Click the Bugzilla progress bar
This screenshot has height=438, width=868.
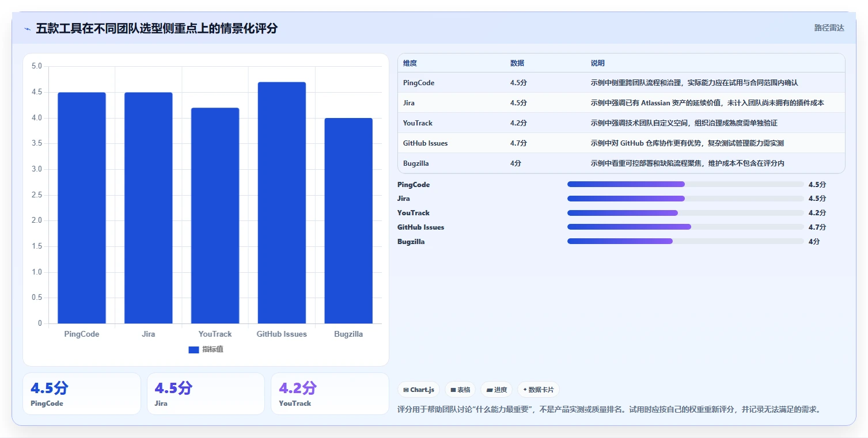pyautogui.click(x=685, y=241)
